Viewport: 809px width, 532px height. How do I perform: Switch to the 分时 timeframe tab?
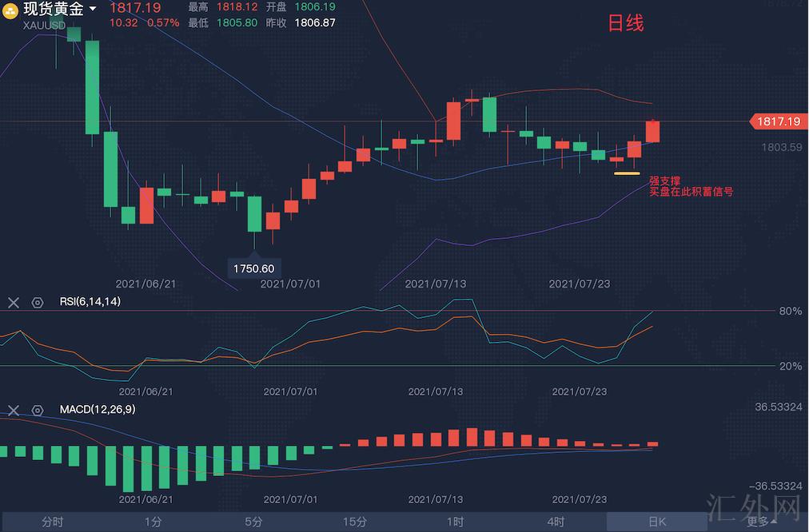click(52, 522)
